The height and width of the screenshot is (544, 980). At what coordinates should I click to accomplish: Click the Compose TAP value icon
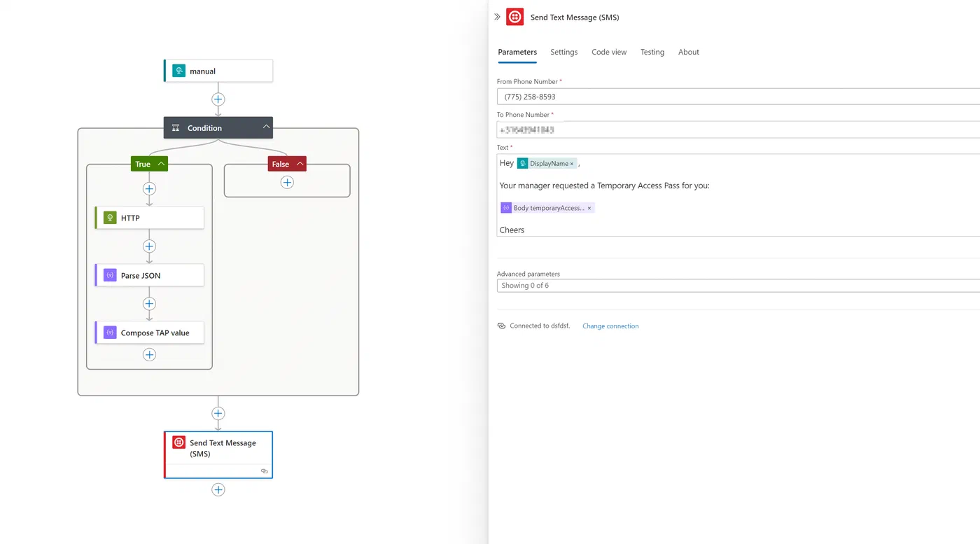click(110, 333)
